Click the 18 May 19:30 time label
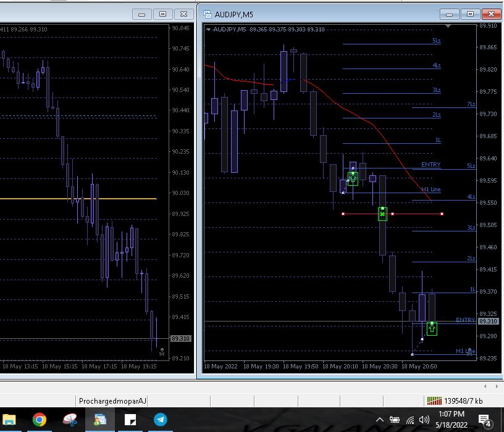The width and height of the screenshot is (504, 432). pyautogui.click(x=261, y=366)
